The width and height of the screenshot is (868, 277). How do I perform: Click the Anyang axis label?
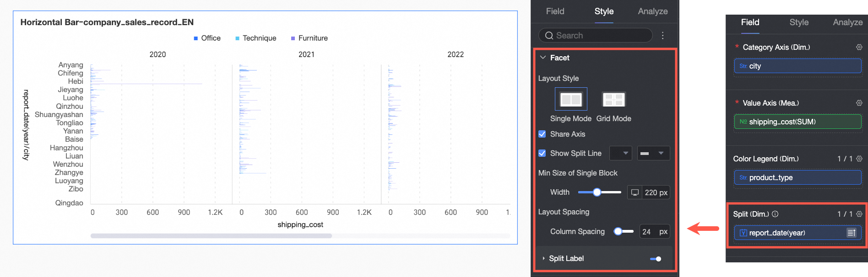[x=71, y=65]
